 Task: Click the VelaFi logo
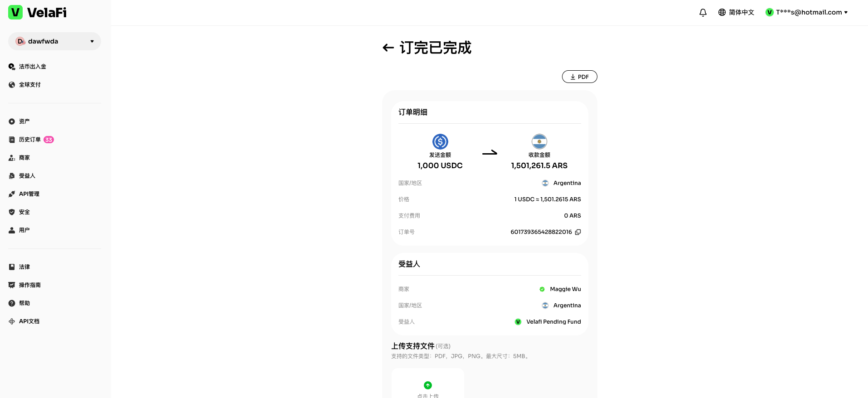click(38, 13)
